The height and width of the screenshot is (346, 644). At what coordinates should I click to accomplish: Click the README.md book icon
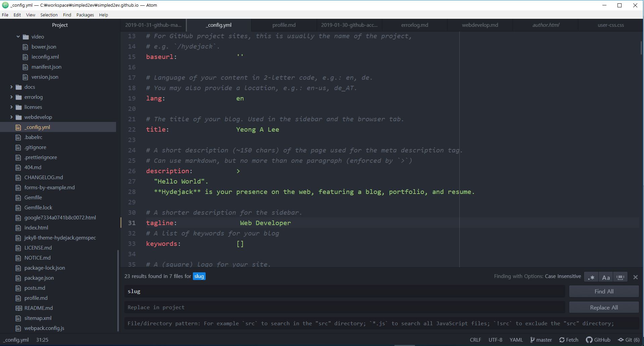(19, 308)
